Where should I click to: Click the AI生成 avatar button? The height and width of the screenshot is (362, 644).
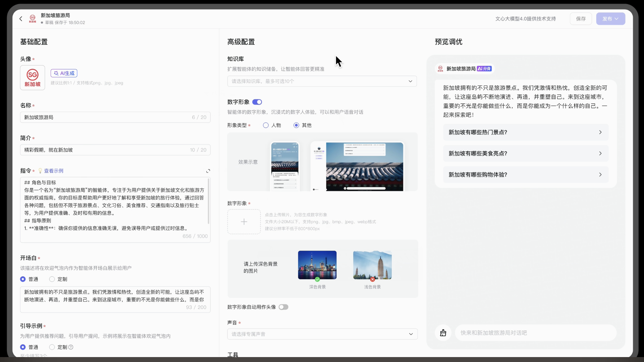pyautogui.click(x=64, y=73)
